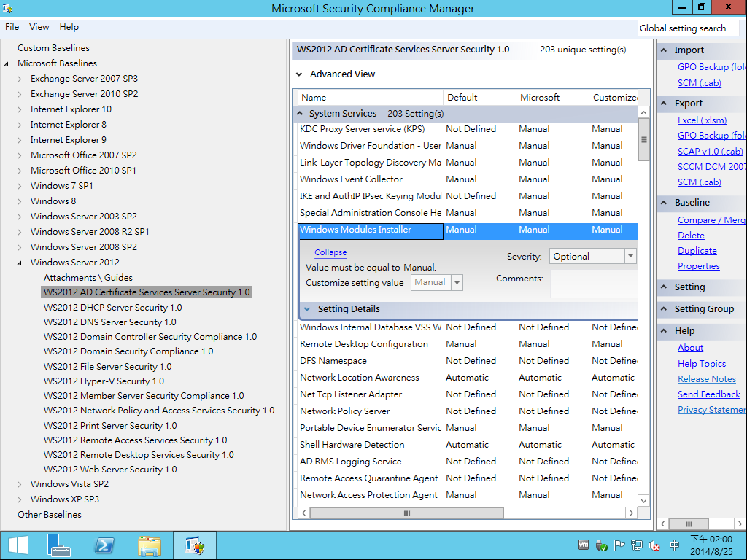
Task: Select the Shell Hardware Detection setting row
Action: pos(468,445)
